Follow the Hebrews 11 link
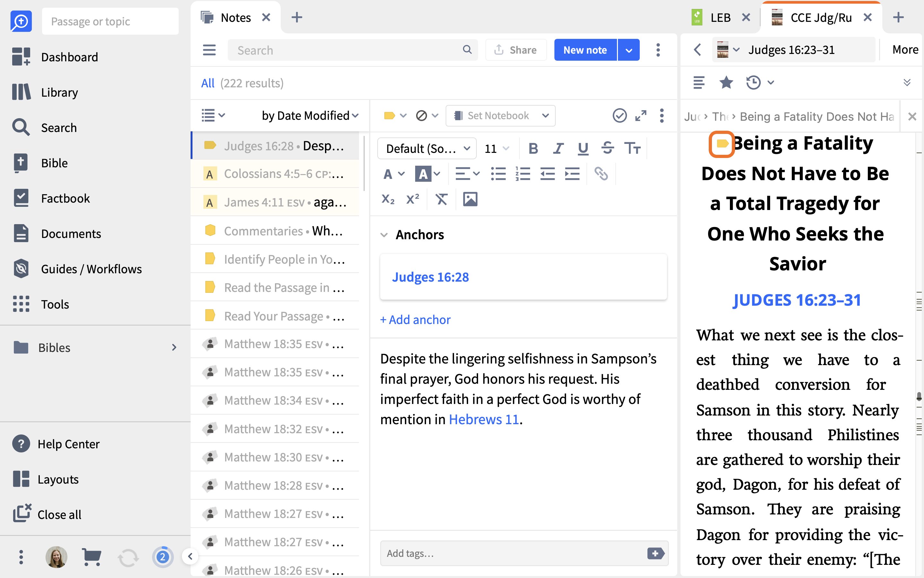 click(484, 419)
